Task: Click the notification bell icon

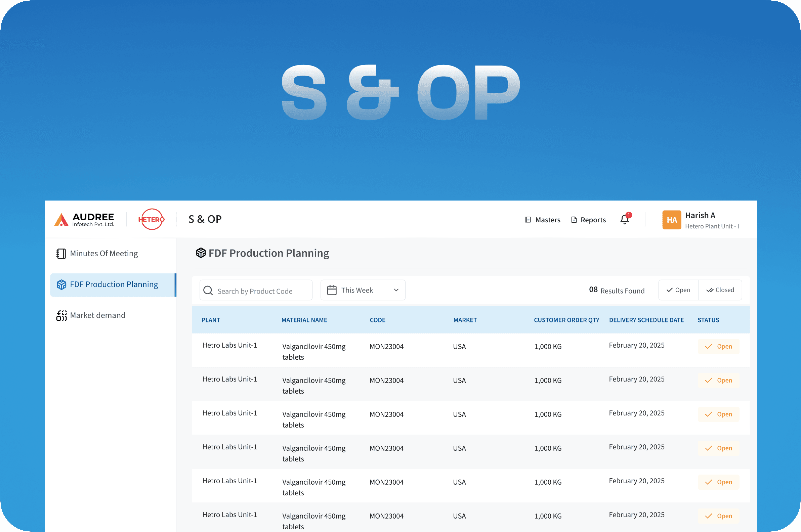Action: pyautogui.click(x=625, y=220)
